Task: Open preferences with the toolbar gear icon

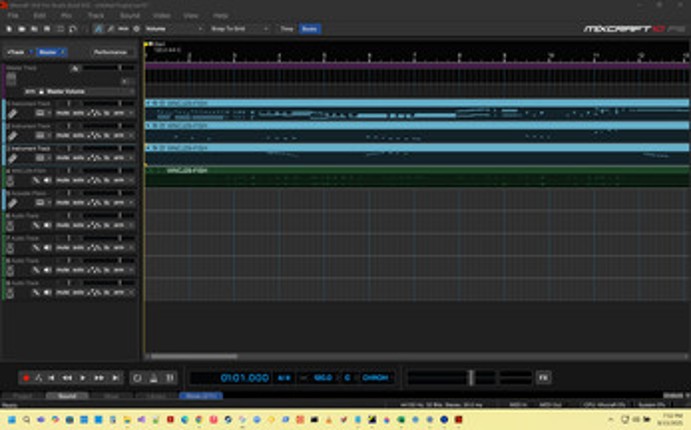Action: pyautogui.click(x=137, y=29)
